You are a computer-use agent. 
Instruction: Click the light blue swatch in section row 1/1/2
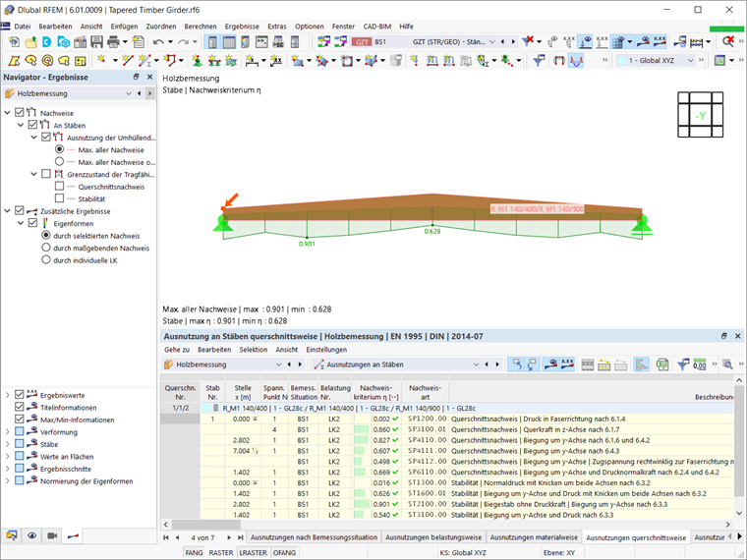205,408
